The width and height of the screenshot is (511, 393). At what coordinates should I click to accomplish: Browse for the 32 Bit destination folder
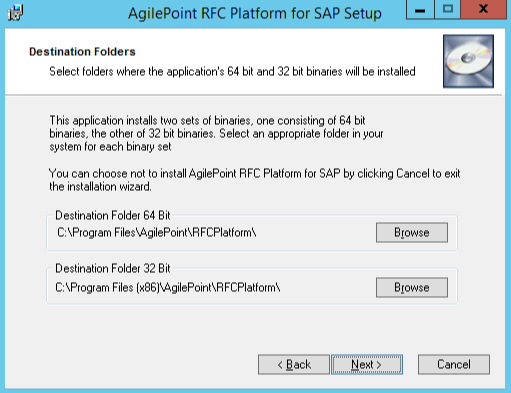(412, 287)
